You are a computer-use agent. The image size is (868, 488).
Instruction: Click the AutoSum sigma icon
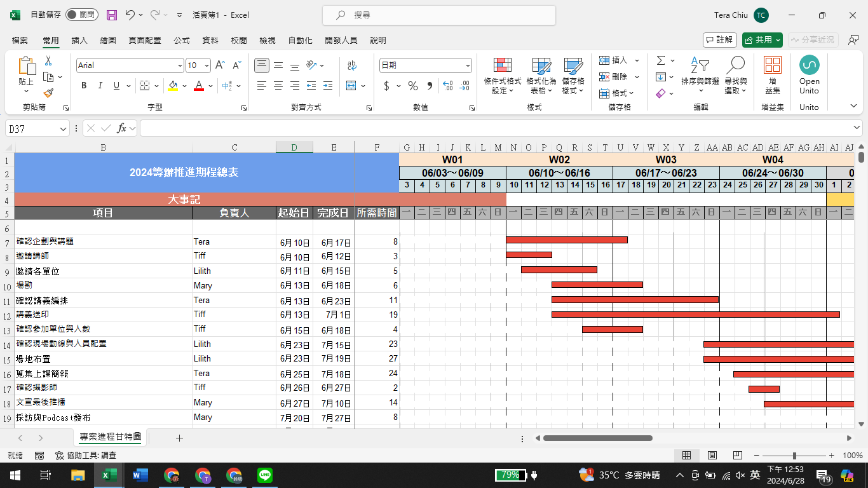point(661,60)
